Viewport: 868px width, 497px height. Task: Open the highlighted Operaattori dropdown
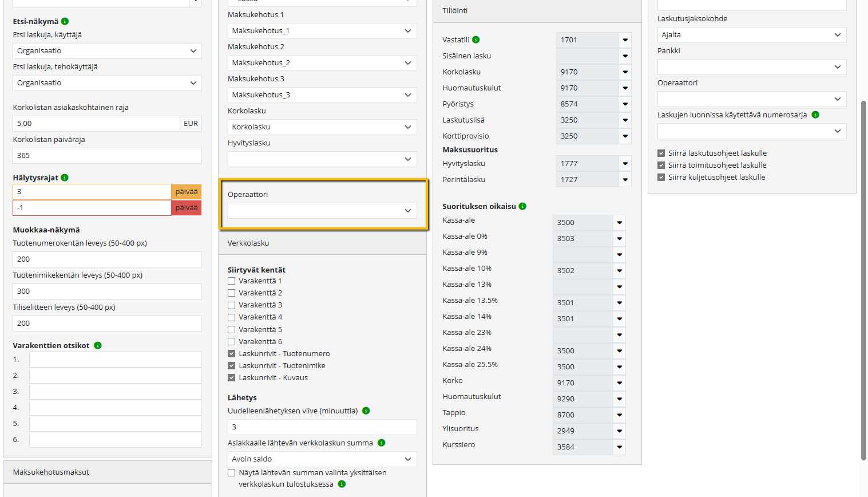322,211
